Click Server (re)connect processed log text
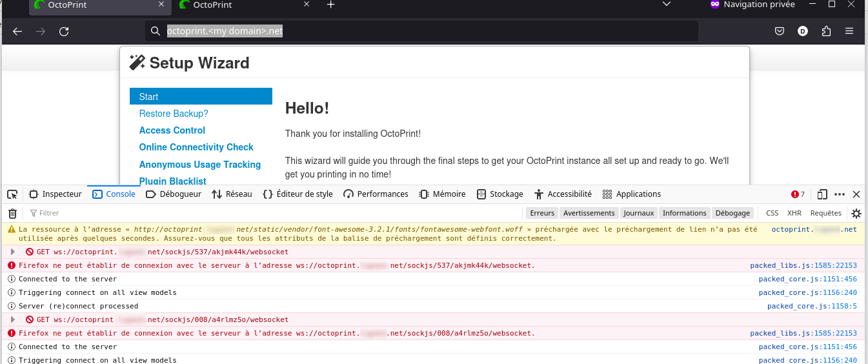This screenshot has height=364, width=868. pyautogui.click(x=78, y=306)
